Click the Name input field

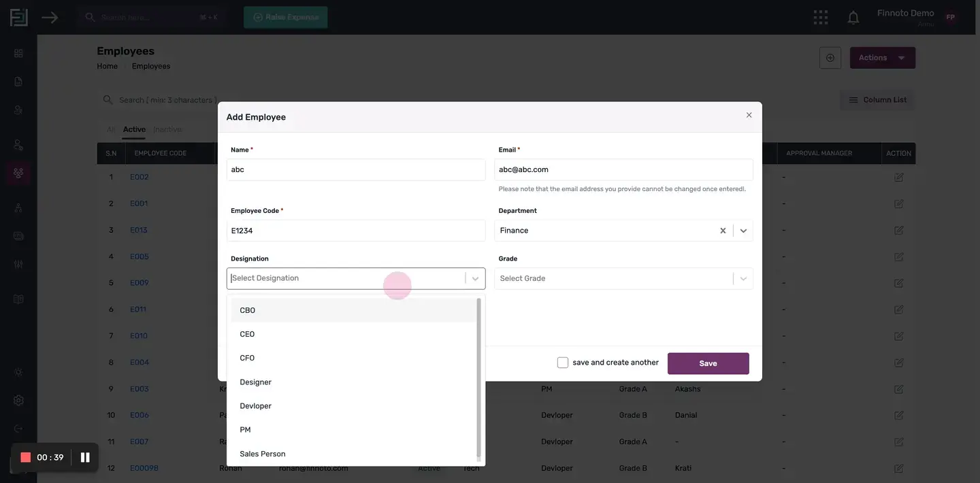click(x=356, y=169)
